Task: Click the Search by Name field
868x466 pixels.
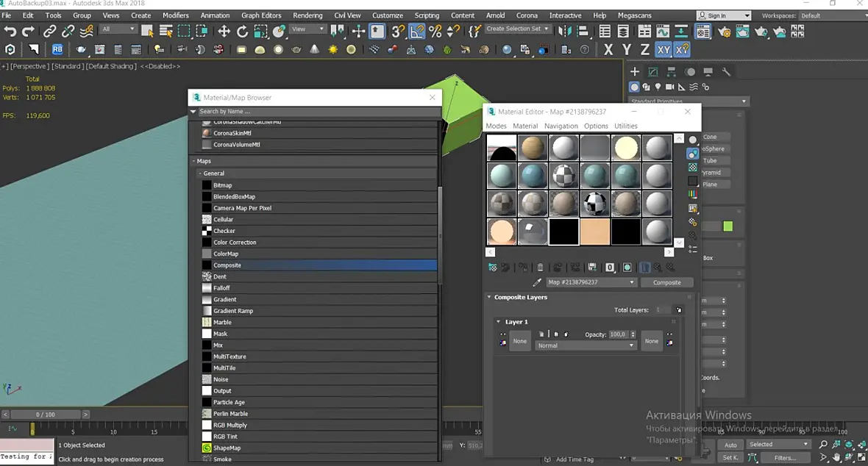Action: [319, 111]
